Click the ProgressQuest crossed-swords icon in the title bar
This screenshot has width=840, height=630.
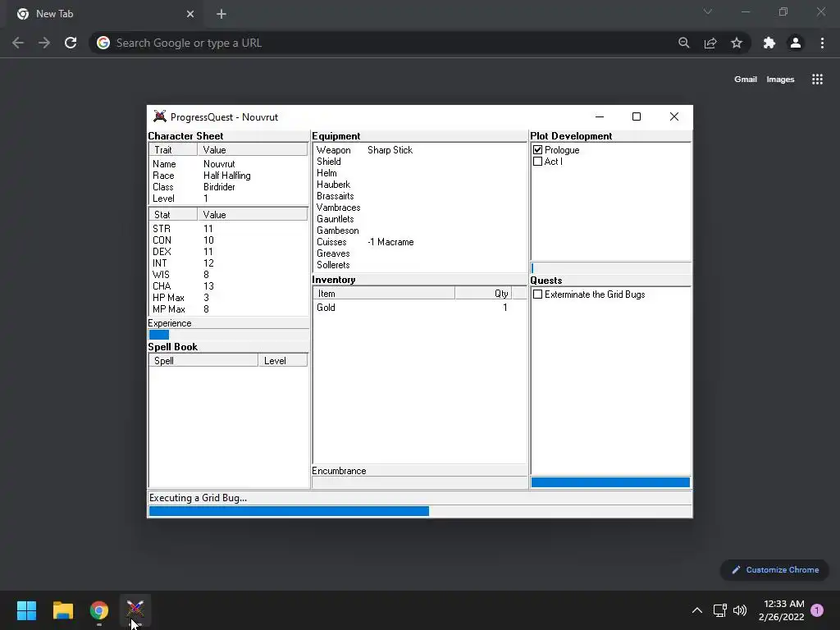tap(160, 116)
